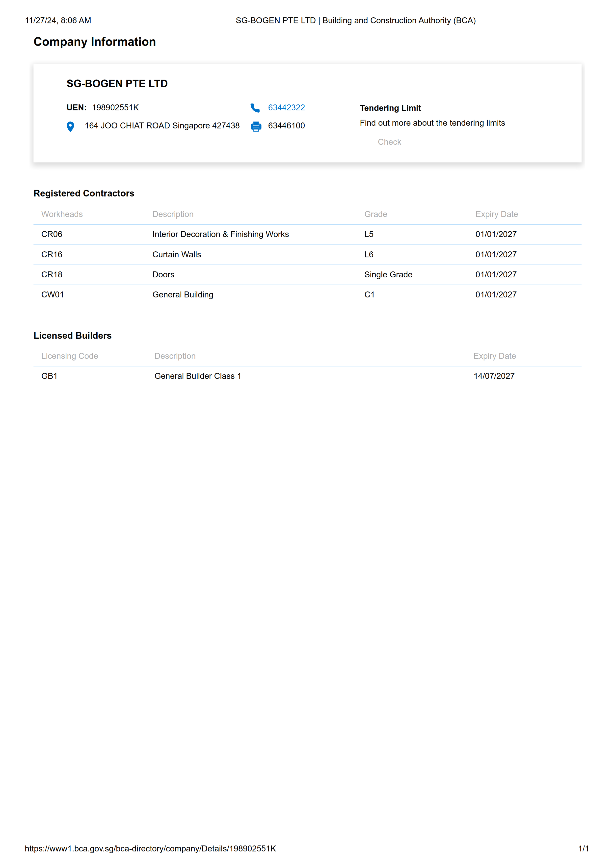Click the SG-BOGEN PTE LTD company heading
Screen dimensions: 614x868
pyautogui.click(x=117, y=84)
